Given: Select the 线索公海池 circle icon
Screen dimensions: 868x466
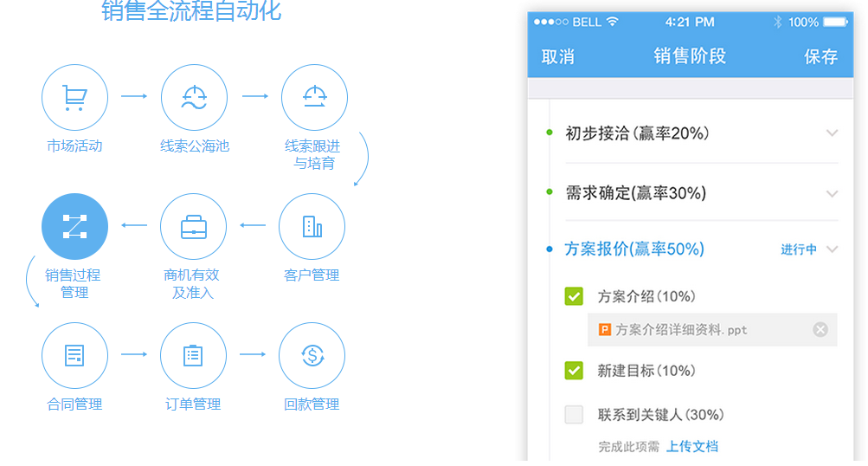Looking at the screenshot, I should [x=194, y=98].
